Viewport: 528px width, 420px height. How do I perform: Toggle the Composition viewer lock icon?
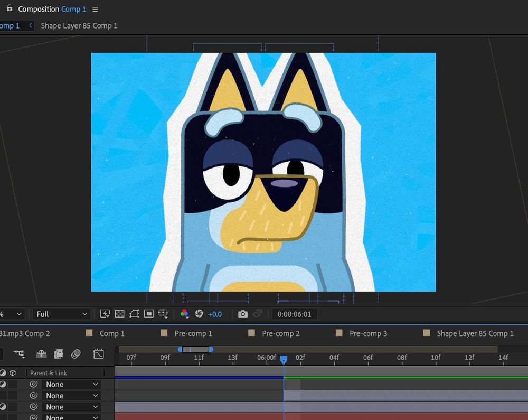[x=9, y=8]
